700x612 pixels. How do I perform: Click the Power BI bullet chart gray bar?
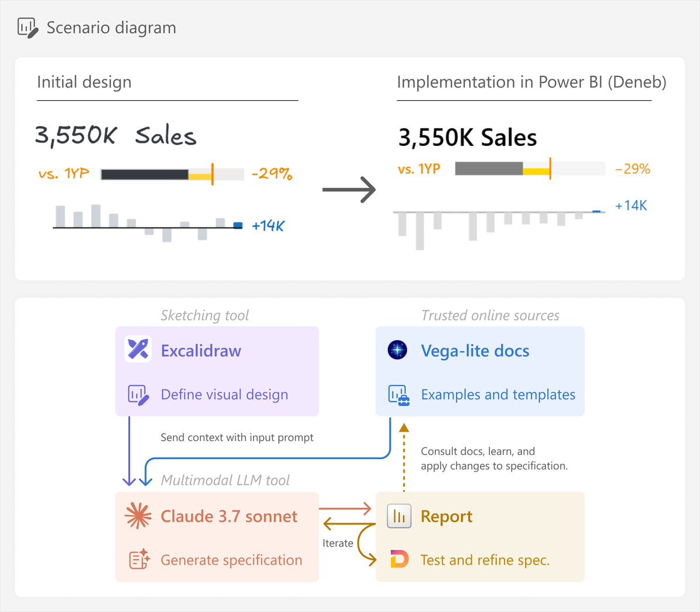click(x=489, y=169)
